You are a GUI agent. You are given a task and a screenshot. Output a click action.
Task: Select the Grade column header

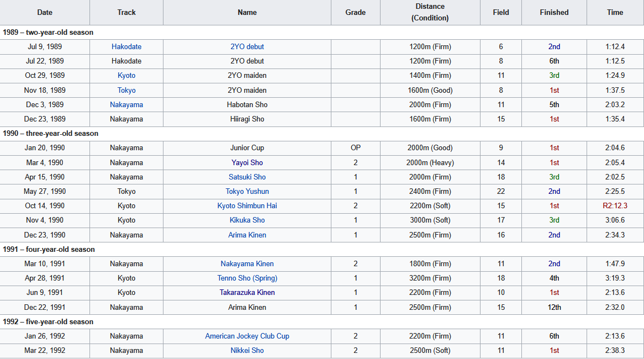point(355,12)
